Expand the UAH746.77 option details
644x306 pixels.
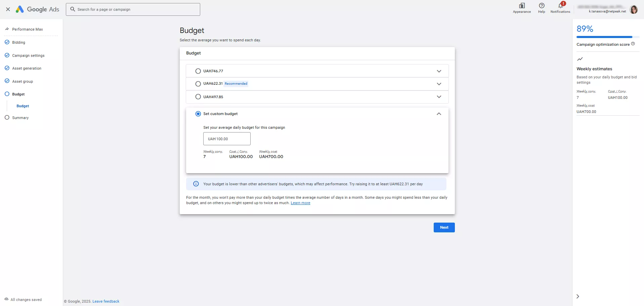click(x=439, y=71)
